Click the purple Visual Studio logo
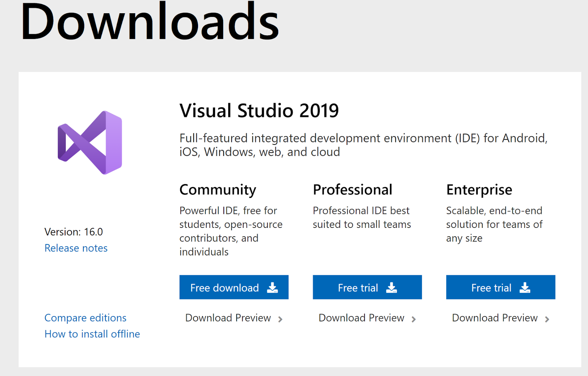 (90, 143)
